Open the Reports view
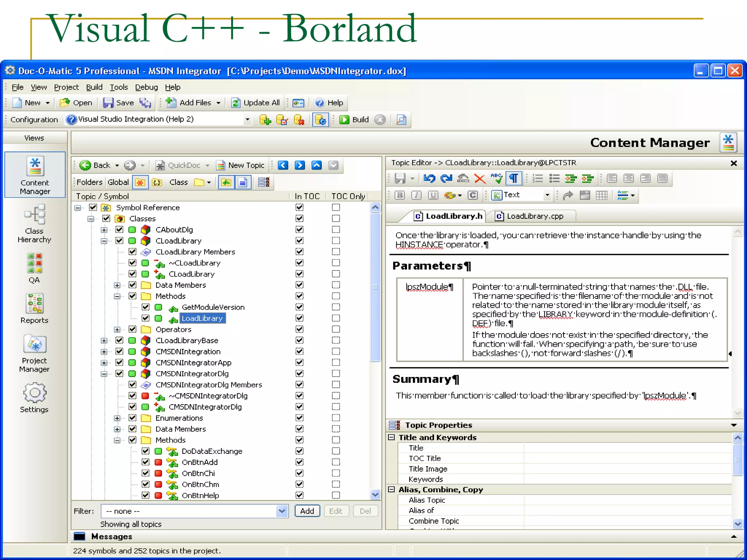Viewport: 747px width, 560px height. (35, 308)
